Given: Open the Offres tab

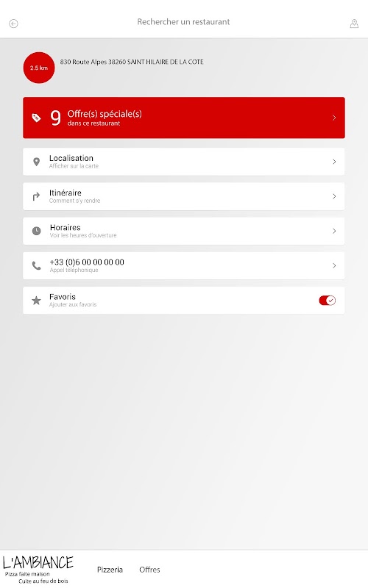Looking at the screenshot, I should (x=149, y=570).
